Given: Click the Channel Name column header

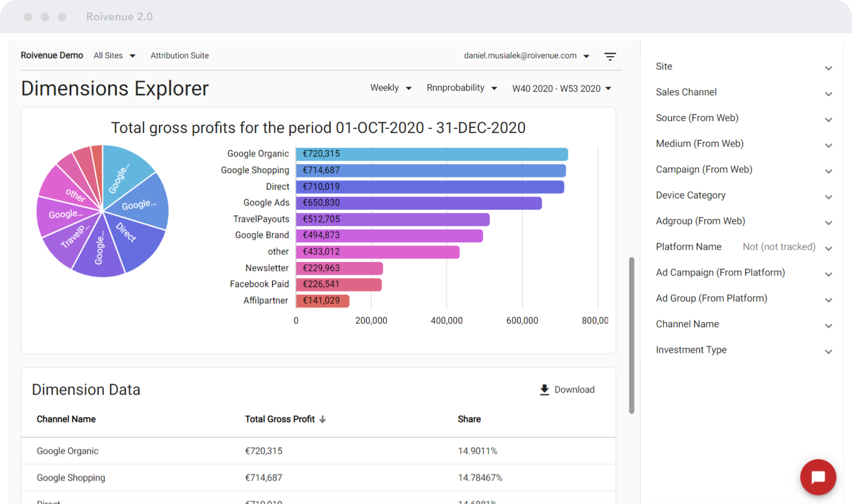Looking at the screenshot, I should [x=66, y=419].
